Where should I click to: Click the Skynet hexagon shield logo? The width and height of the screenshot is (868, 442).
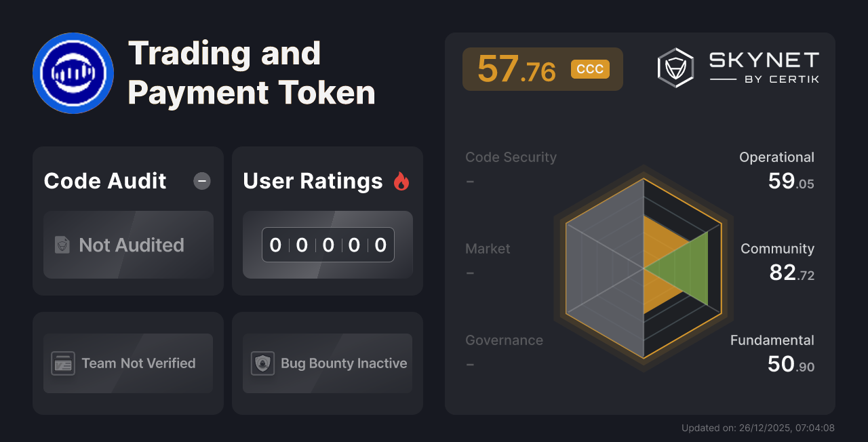tap(674, 66)
